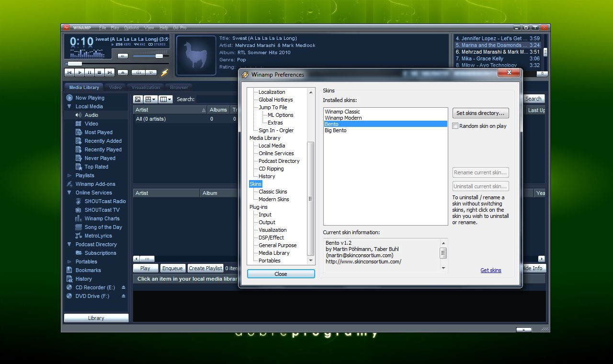Eject the DVD Drive (F:)

[124, 296]
